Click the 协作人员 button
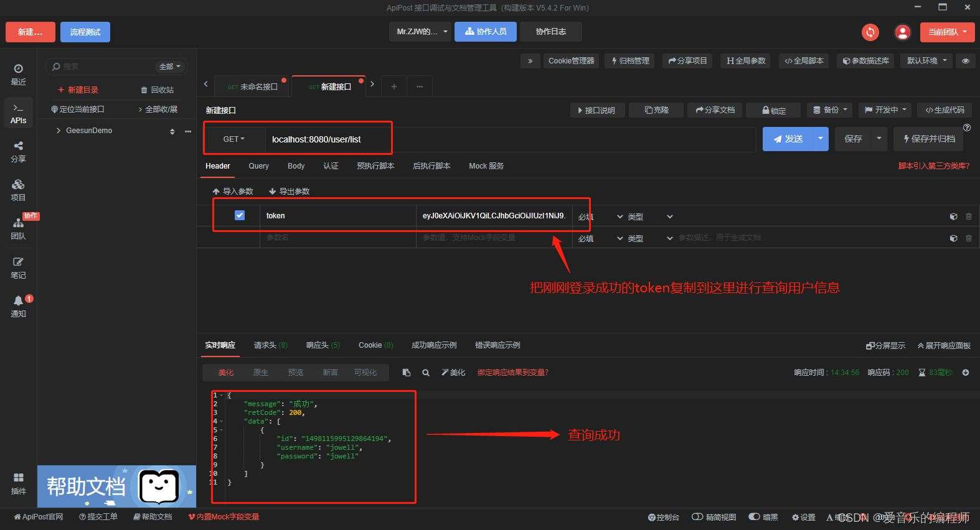Image resolution: width=980 pixels, height=530 pixels. pos(485,32)
